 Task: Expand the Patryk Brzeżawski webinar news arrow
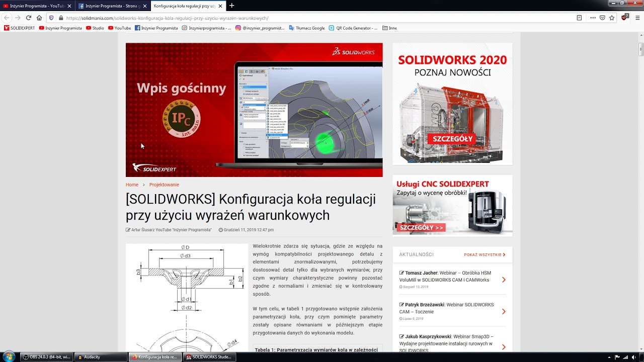504,311
